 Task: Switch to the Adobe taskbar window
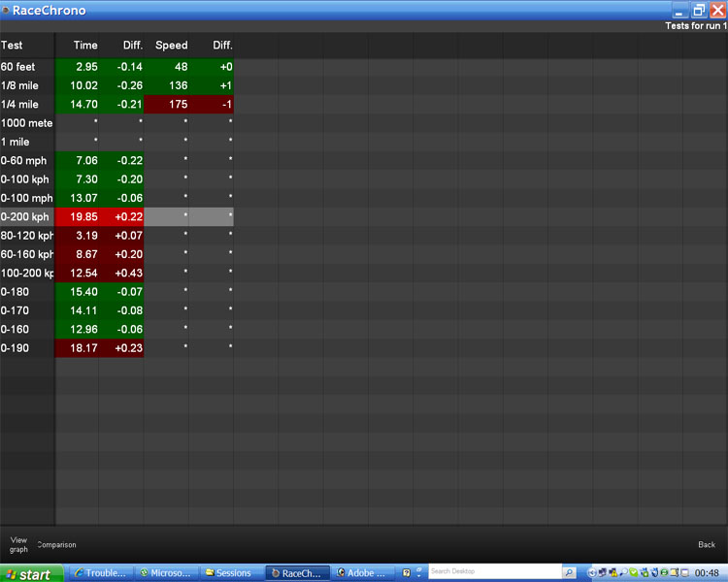pos(361,573)
